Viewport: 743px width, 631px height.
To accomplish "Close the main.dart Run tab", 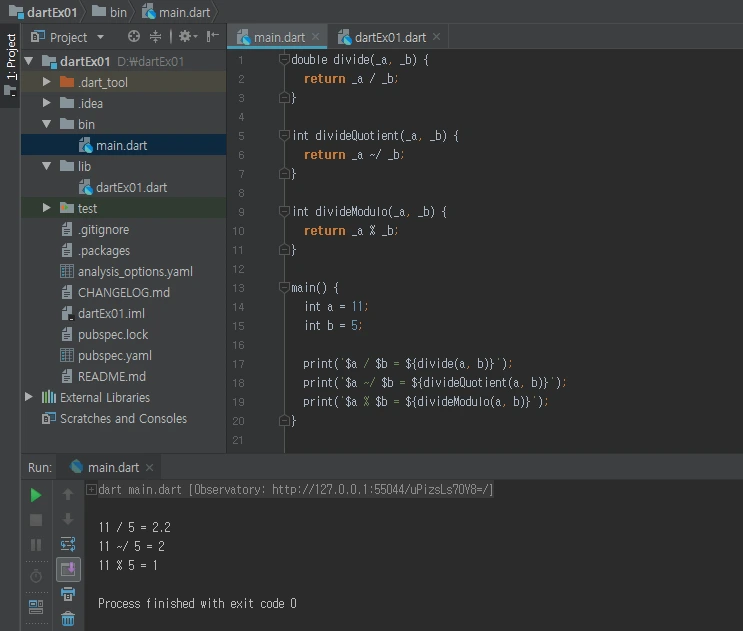I will click(x=149, y=468).
